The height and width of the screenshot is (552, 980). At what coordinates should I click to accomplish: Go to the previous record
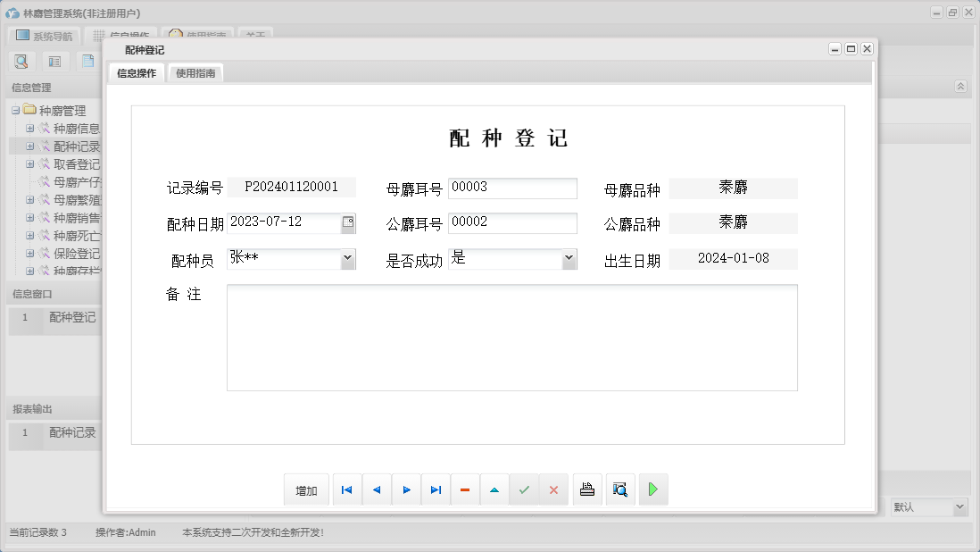(376, 489)
